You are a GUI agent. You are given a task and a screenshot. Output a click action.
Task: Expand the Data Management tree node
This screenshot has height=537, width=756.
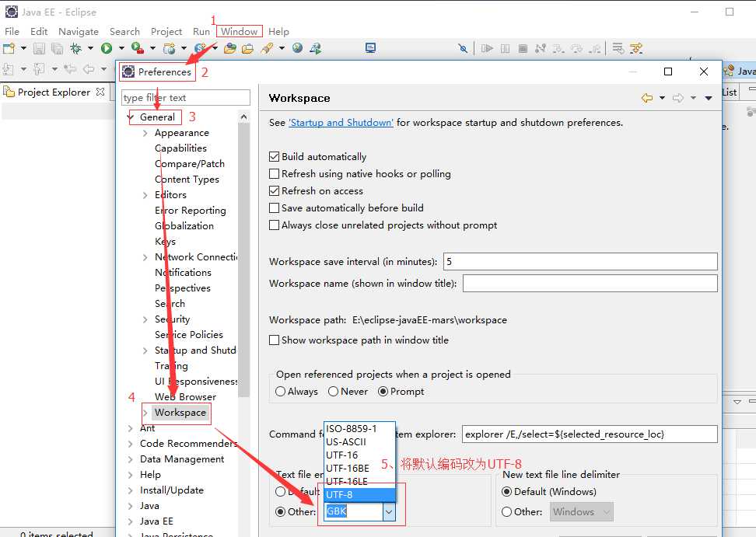(x=130, y=459)
